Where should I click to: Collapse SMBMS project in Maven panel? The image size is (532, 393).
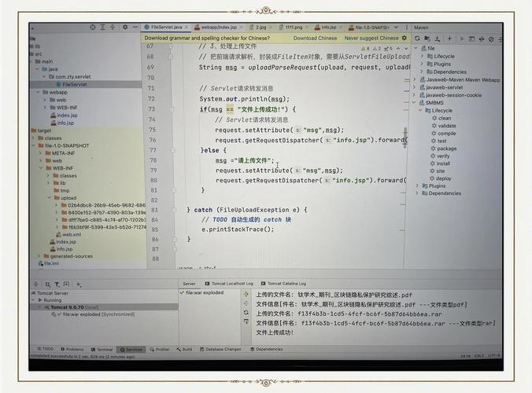[414, 103]
